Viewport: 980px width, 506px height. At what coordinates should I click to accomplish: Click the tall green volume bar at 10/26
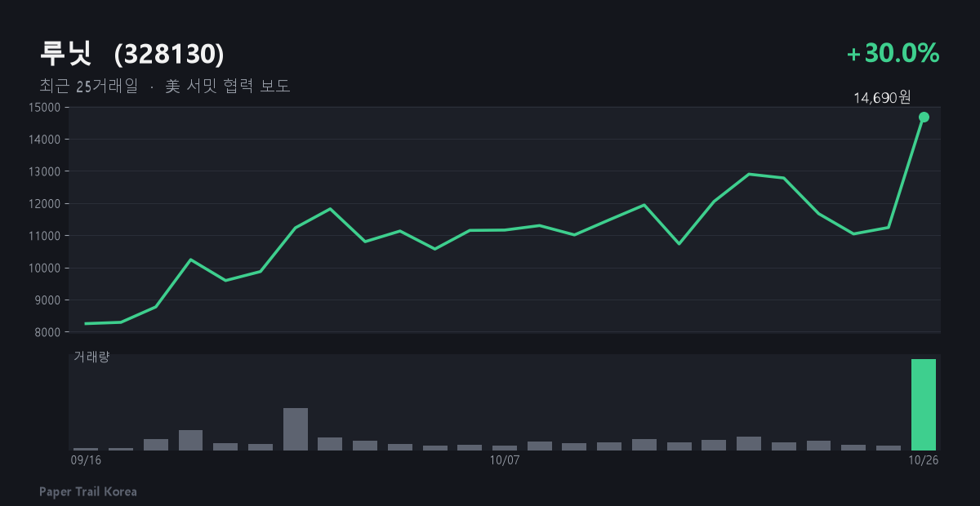coord(924,405)
